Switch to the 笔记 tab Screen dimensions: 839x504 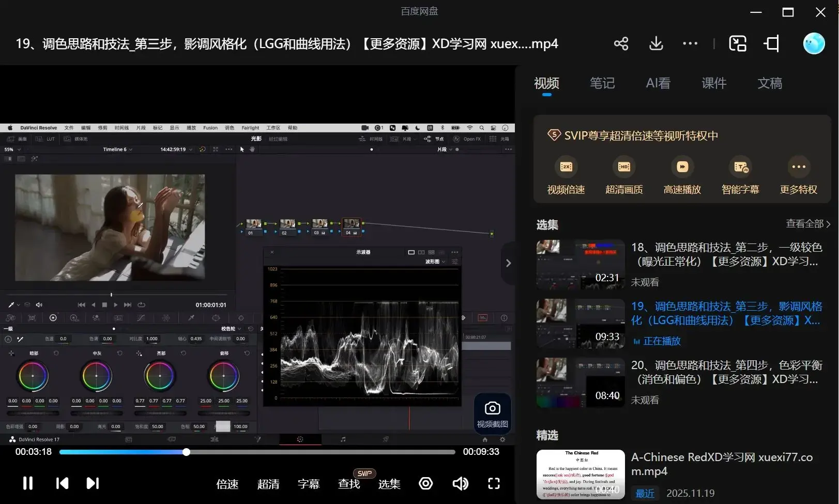602,83
